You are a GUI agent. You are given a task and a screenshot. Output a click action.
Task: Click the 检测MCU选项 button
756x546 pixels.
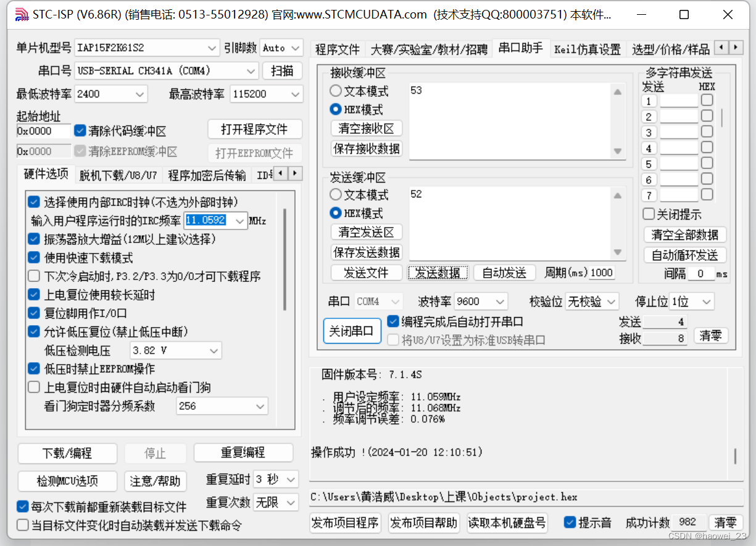pos(67,481)
